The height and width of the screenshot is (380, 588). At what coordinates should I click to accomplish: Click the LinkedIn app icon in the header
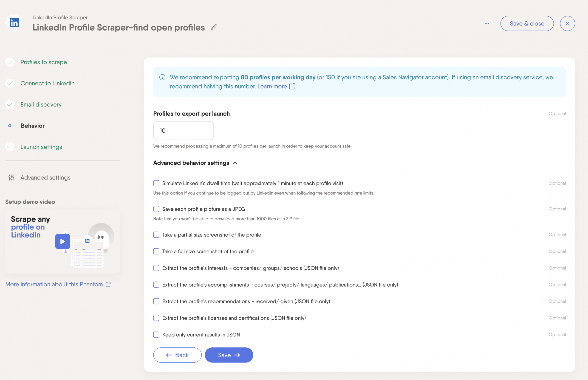[14, 22]
